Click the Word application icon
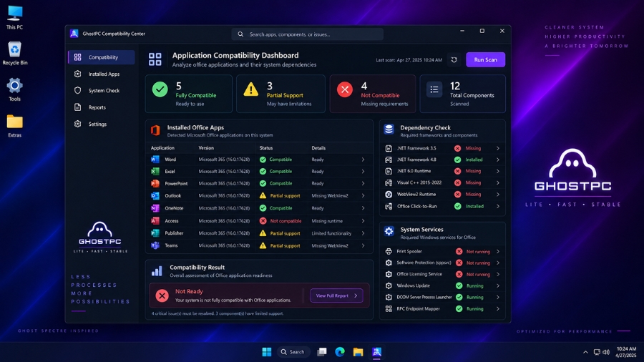The image size is (644, 362). pyautogui.click(x=155, y=160)
